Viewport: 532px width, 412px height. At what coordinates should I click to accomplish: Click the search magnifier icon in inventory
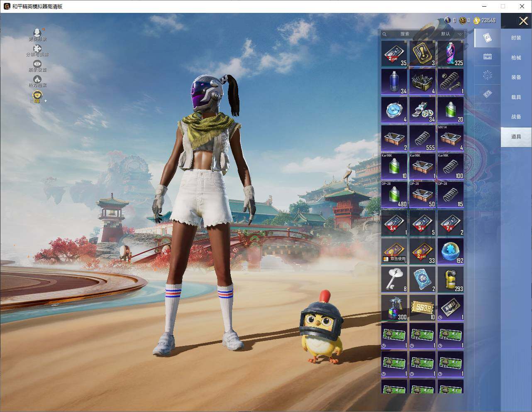click(x=384, y=34)
